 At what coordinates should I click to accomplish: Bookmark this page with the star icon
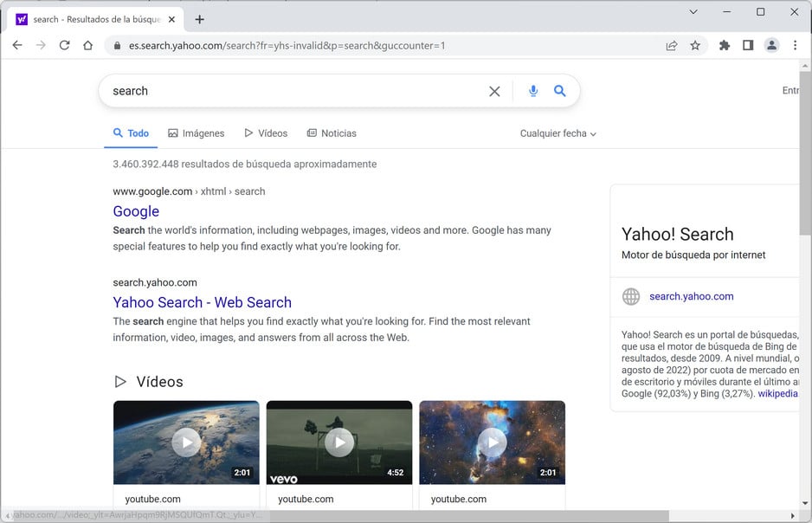tap(695, 46)
